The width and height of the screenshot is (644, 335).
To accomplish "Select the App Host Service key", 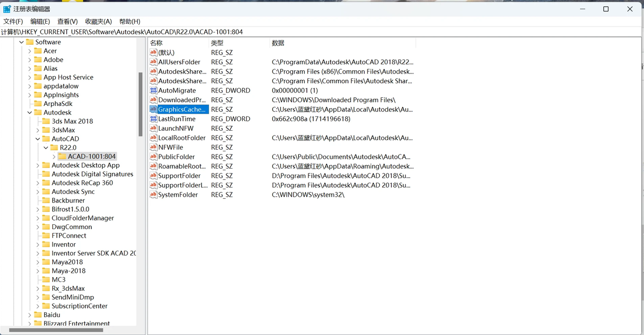I will click(x=68, y=77).
